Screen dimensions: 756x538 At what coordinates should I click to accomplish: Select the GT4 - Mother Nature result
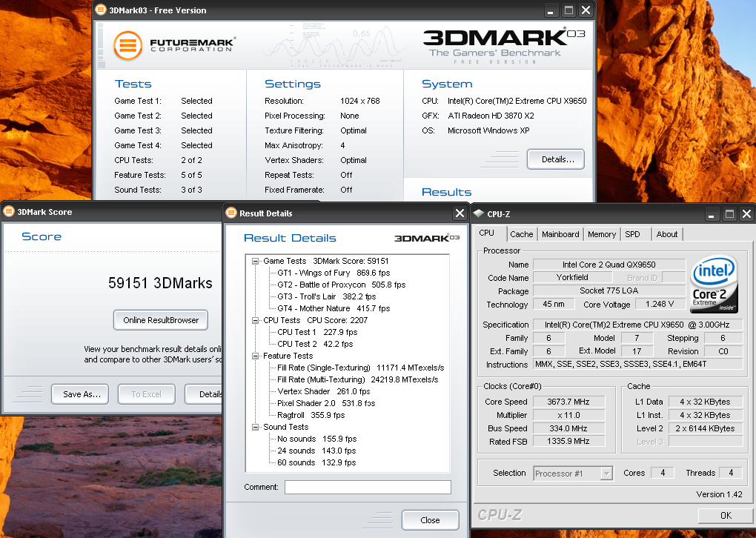pyautogui.click(x=334, y=308)
